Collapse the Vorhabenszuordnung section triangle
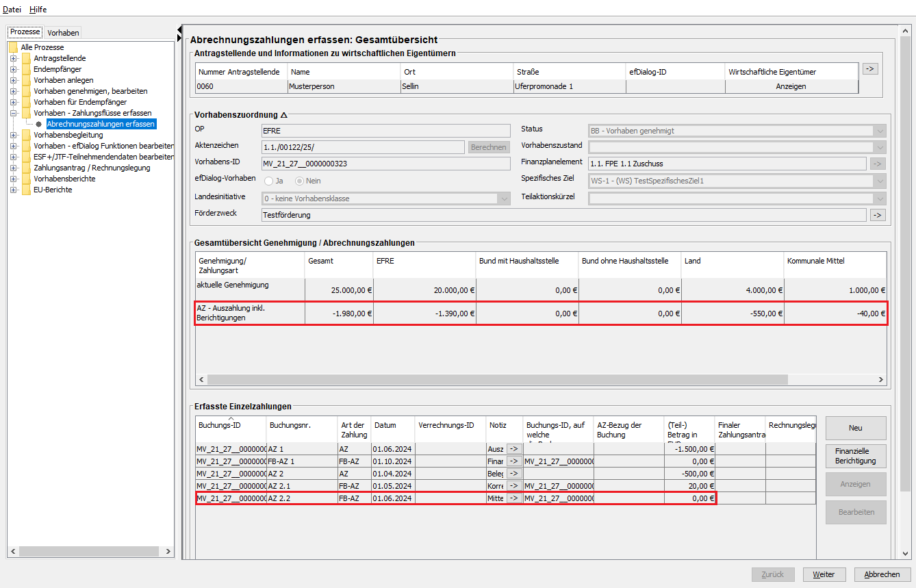916x588 pixels. tap(283, 115)
